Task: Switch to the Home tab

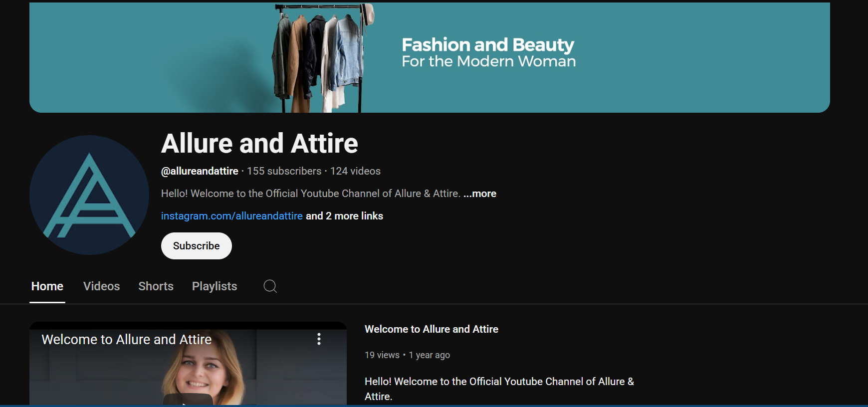Action: coord(47,286)
